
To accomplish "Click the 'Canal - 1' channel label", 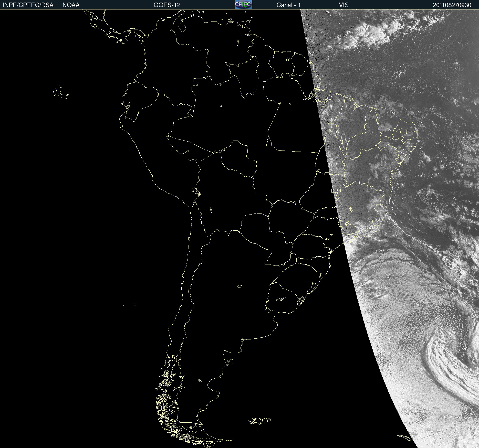I will pyautogui.click(x=289, y=5).
